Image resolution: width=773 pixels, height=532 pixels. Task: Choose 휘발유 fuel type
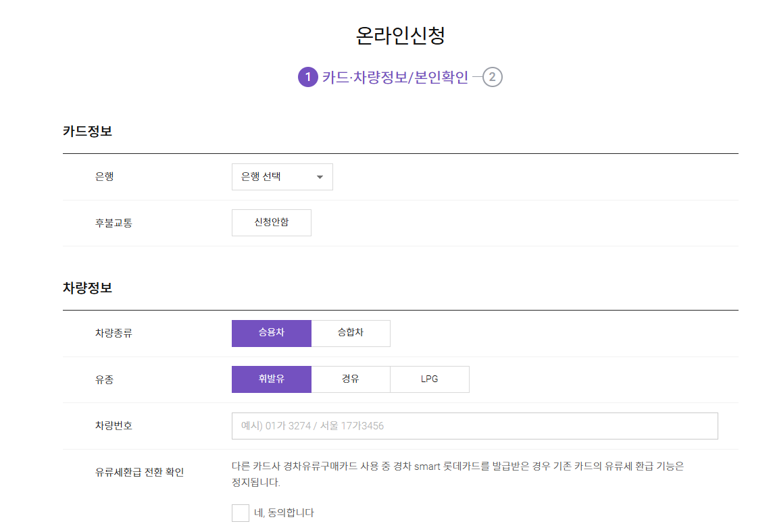(271, 379)
